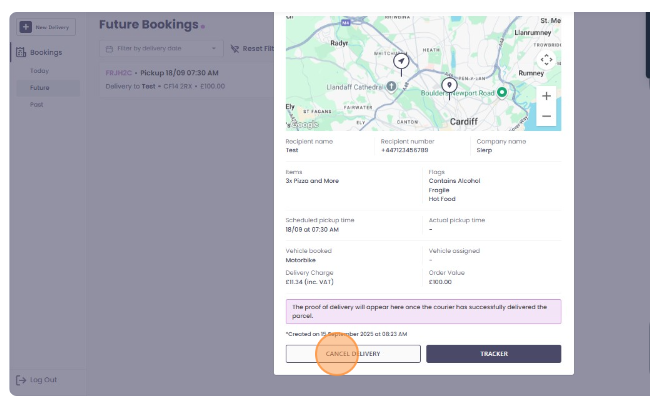The image size is (650, 404).
Task: Click the proof of delivery notice
Action: click(423, 312)
